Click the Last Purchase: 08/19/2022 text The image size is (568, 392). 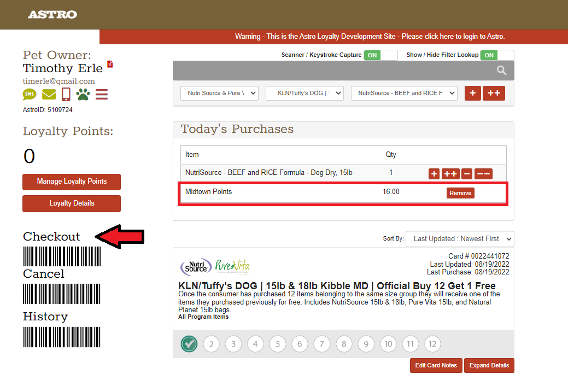[x=468, y=272]
